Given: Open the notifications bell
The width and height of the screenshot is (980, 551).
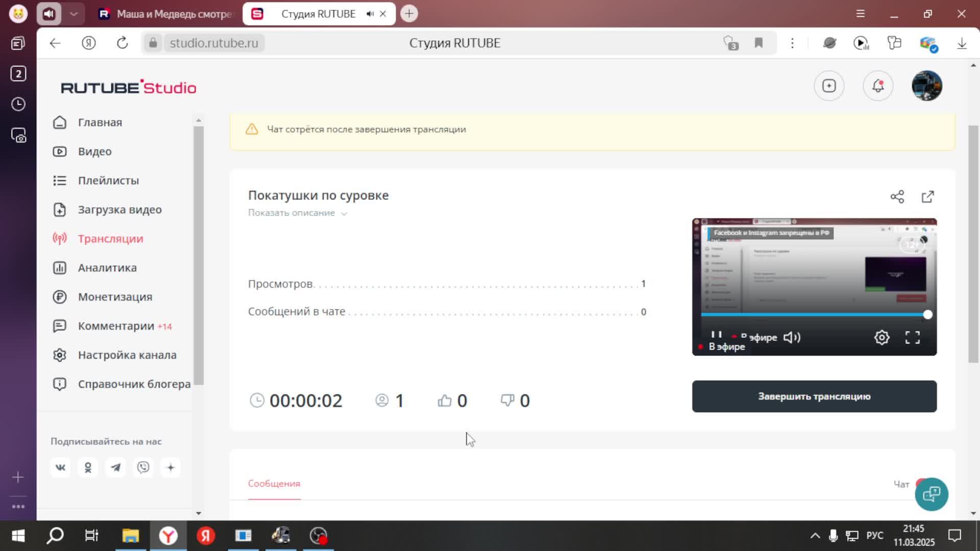Looking at the screenshot, I should tap(877, 86).
